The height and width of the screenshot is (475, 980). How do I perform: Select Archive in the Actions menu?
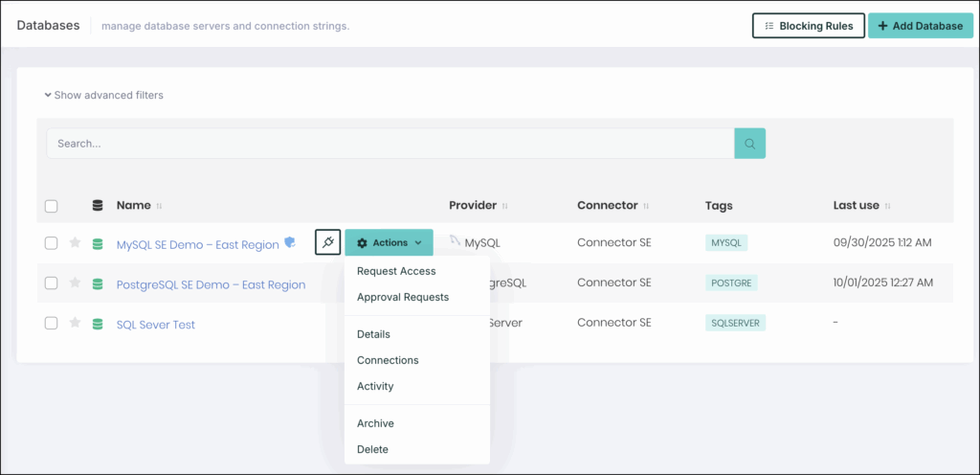tap(375, 423)
